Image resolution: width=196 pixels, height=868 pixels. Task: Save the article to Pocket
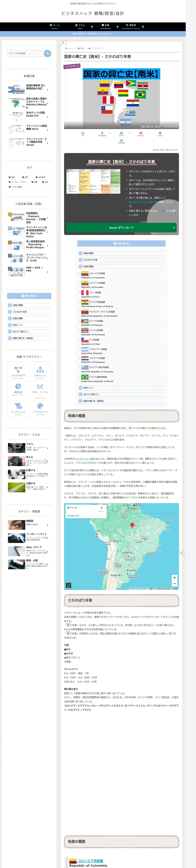pos(141,134)
